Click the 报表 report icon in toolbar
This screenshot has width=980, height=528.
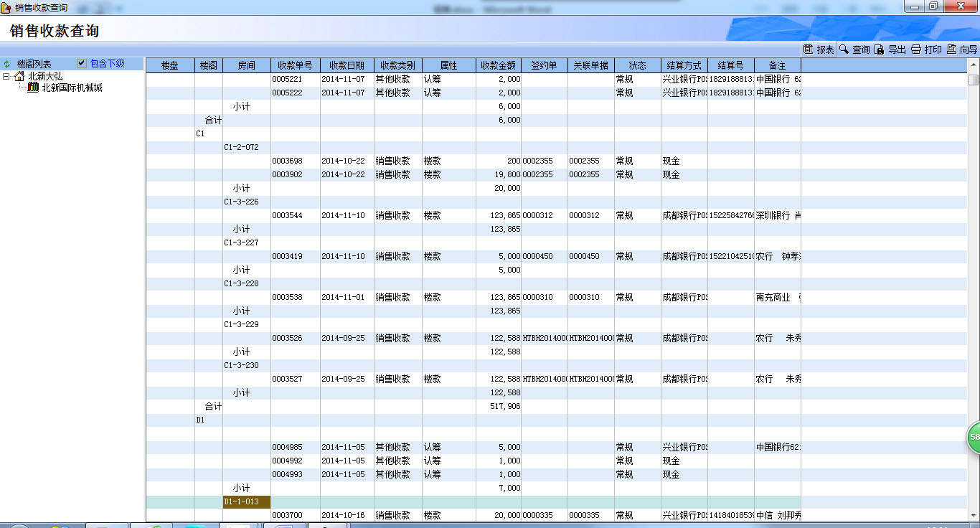pos(808,49)
